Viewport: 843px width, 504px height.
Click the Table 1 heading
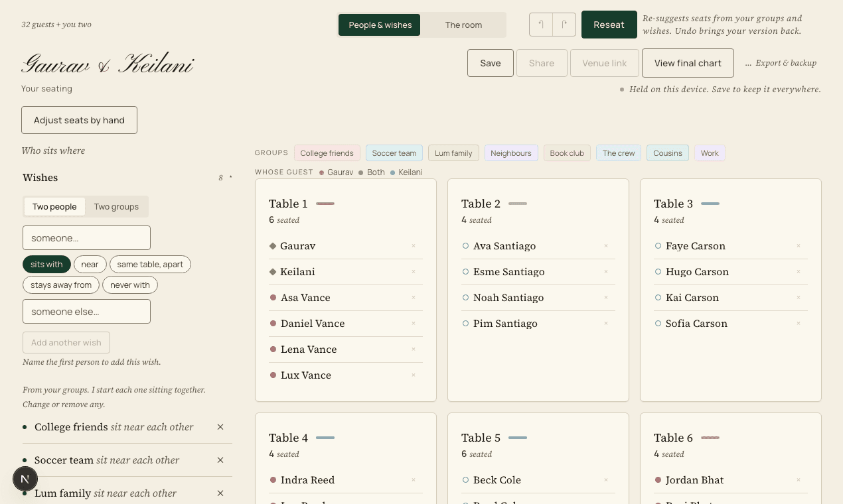tap(288, 204)
